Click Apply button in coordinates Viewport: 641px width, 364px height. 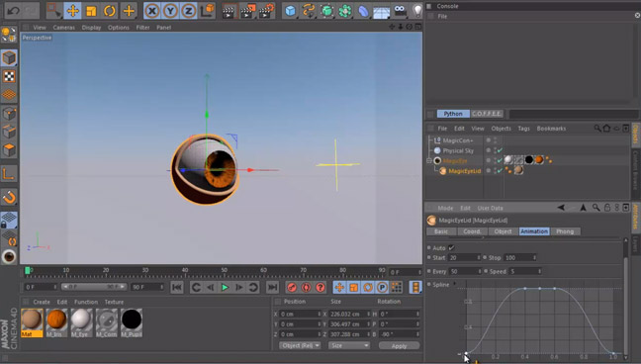pyautogui.click(x=399, y=345)
